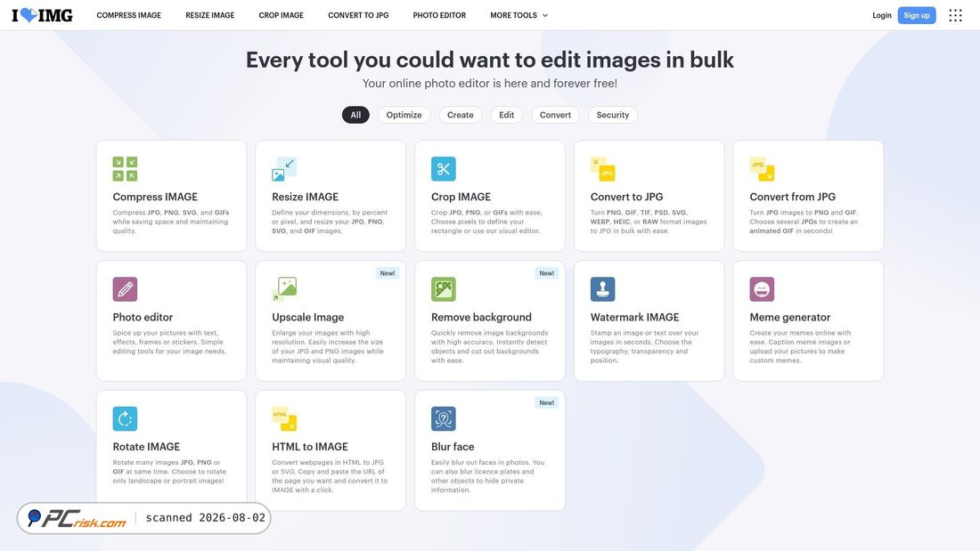Click the Sign up button
The image size is (980, 551).
(x=916, y=15)
